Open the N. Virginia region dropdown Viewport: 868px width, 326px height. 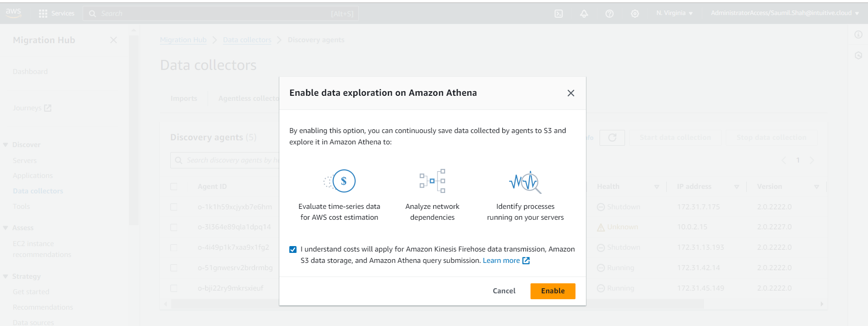point(675,13)
